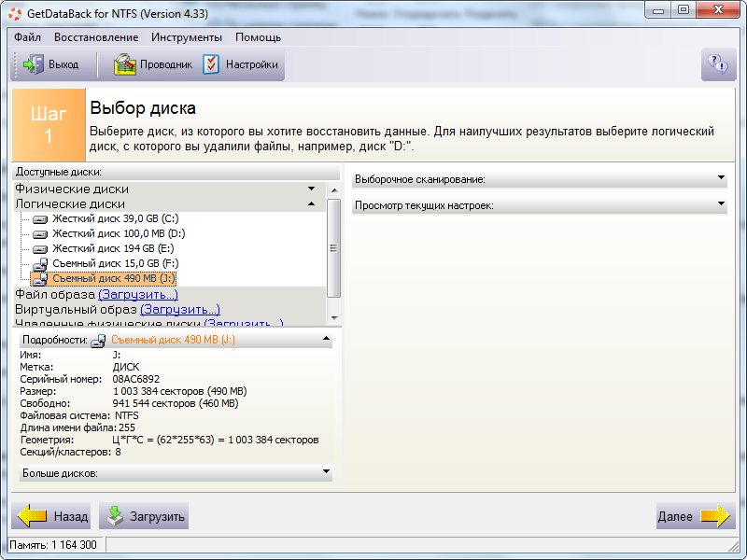Open the Помощь menu

pos(259,37)
